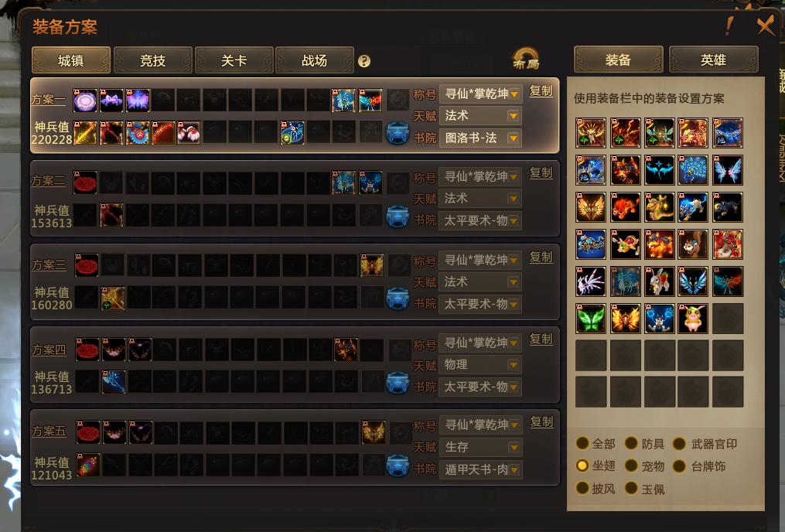Click the first empty equipment slot in the panel
The image size is (785, 532).
728,319
